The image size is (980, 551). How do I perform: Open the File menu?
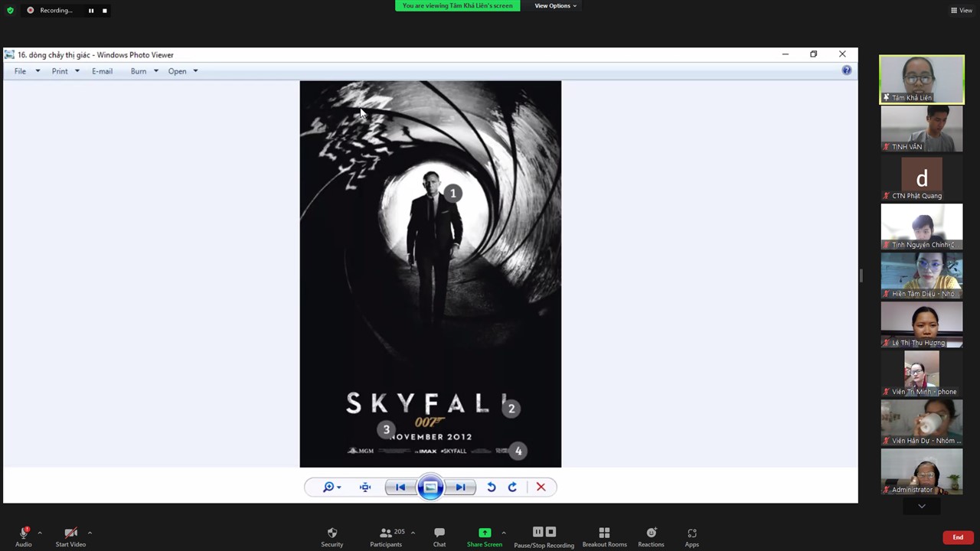[x=20, y=71]
